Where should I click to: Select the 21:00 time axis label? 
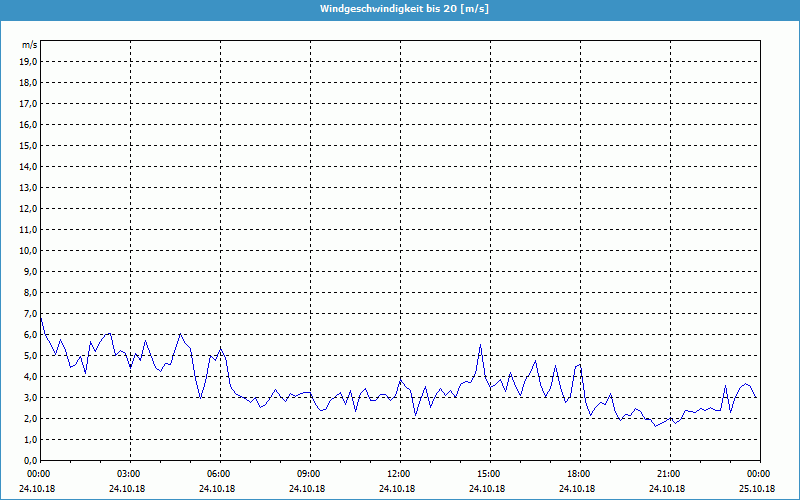[x=669, y=474]
